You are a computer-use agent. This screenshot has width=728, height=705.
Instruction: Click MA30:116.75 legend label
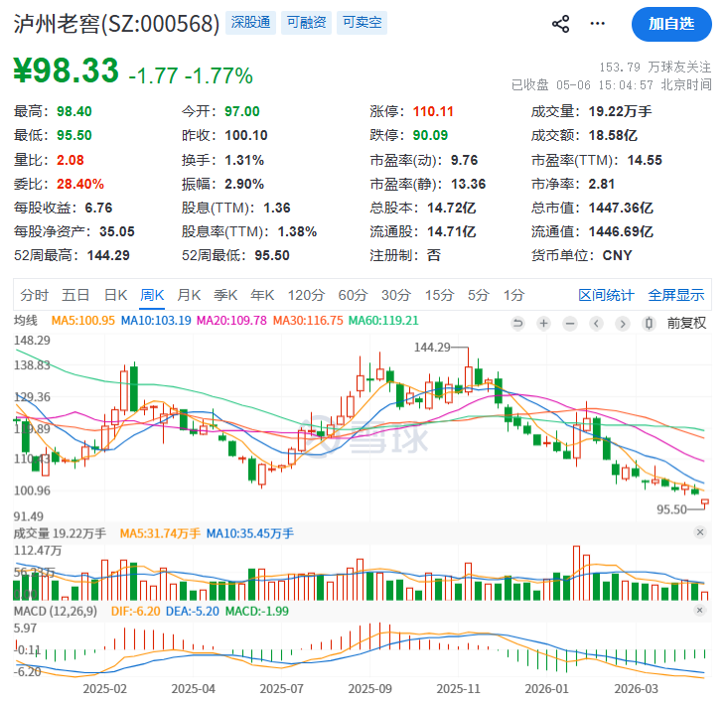pyautogui.click(x=308, y=321)
